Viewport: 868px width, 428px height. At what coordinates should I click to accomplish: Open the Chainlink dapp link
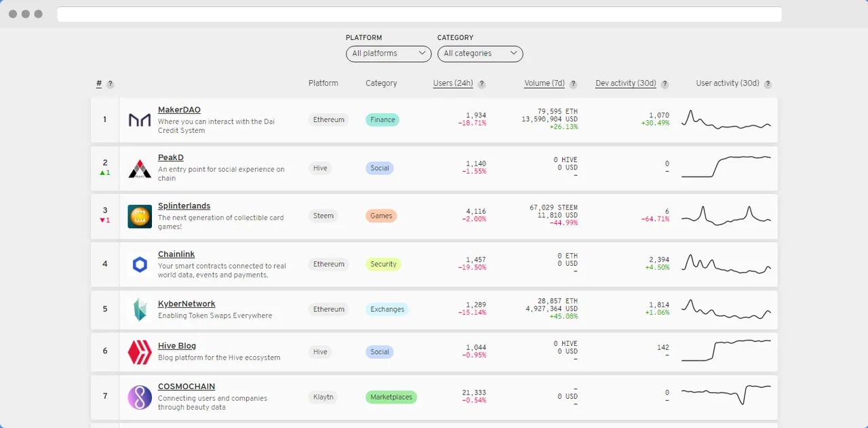coord(176,254)
